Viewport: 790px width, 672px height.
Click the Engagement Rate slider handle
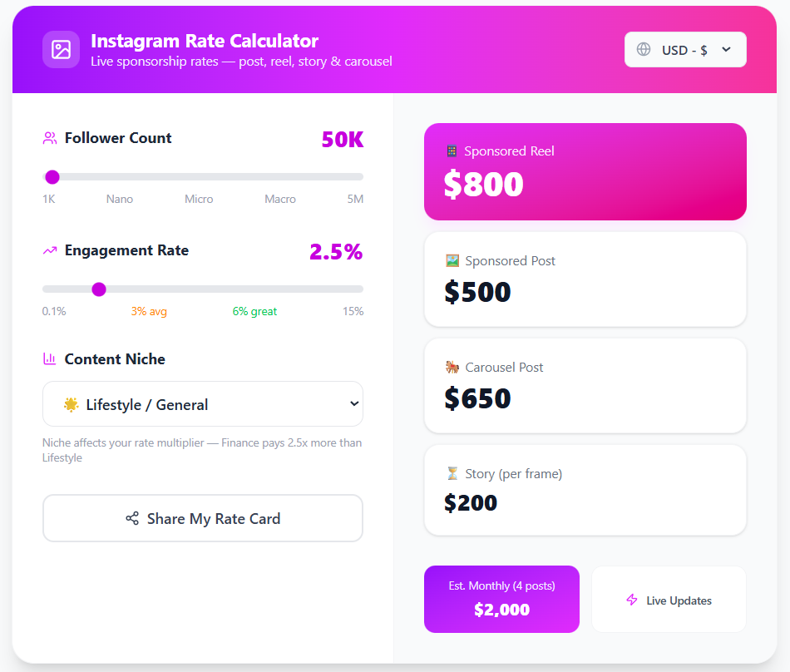(99, 289)
